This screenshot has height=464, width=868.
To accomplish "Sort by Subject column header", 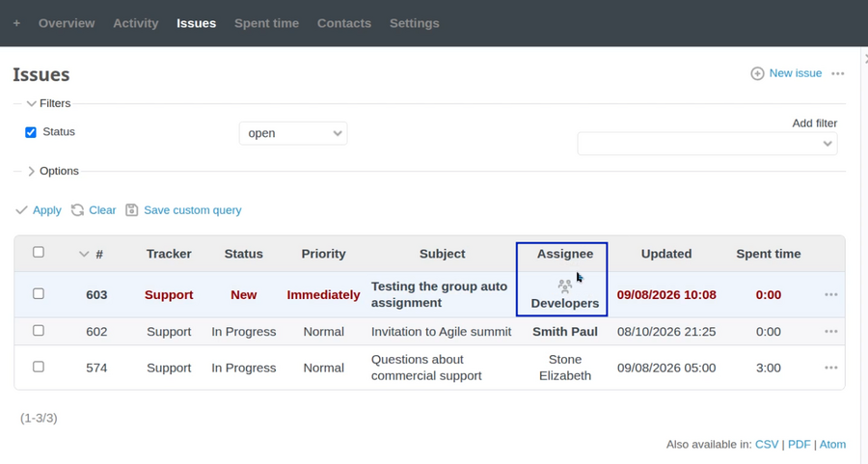I will tap(443, 254).
